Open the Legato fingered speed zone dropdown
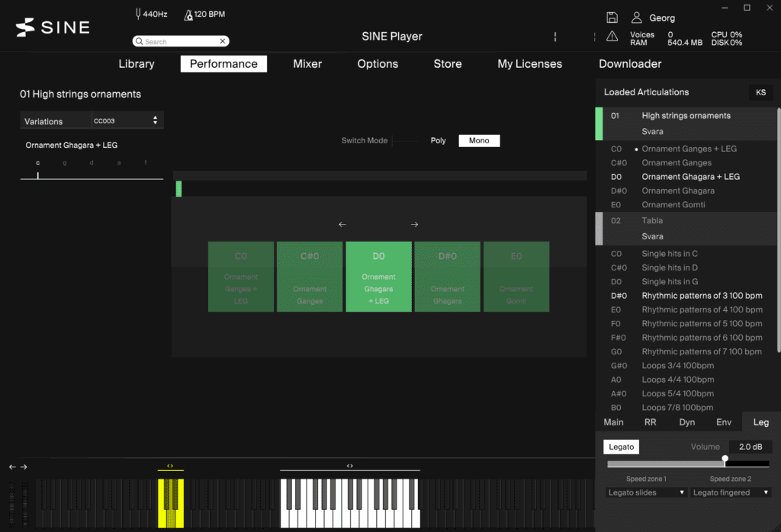781x532 pixels. 731,492
